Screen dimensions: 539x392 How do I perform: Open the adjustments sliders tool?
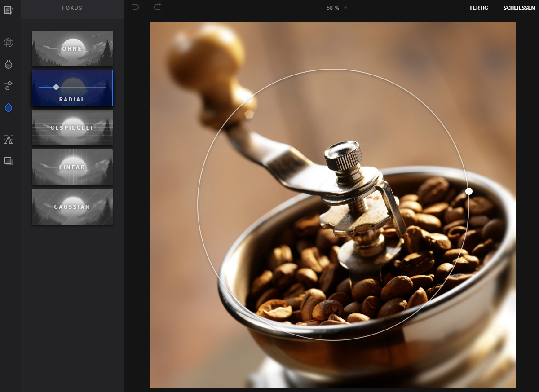click(8, 85)
